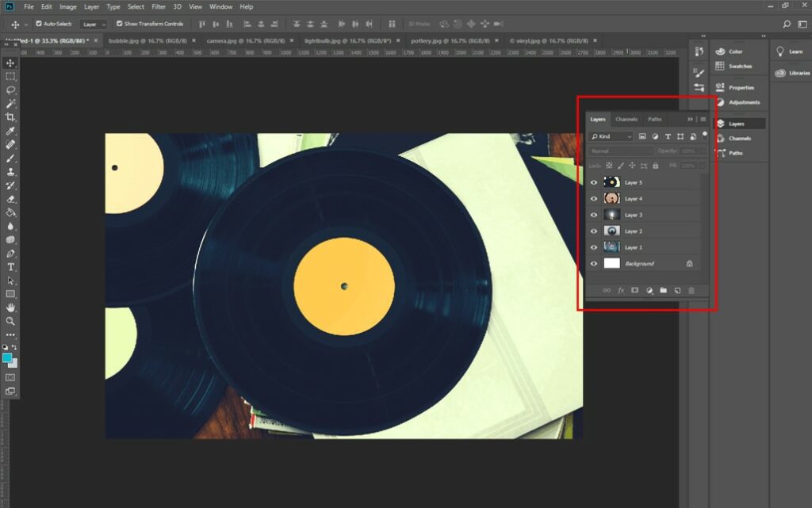Select the Lasso tool
Screen dimensions: 812x508
point(10,90)
